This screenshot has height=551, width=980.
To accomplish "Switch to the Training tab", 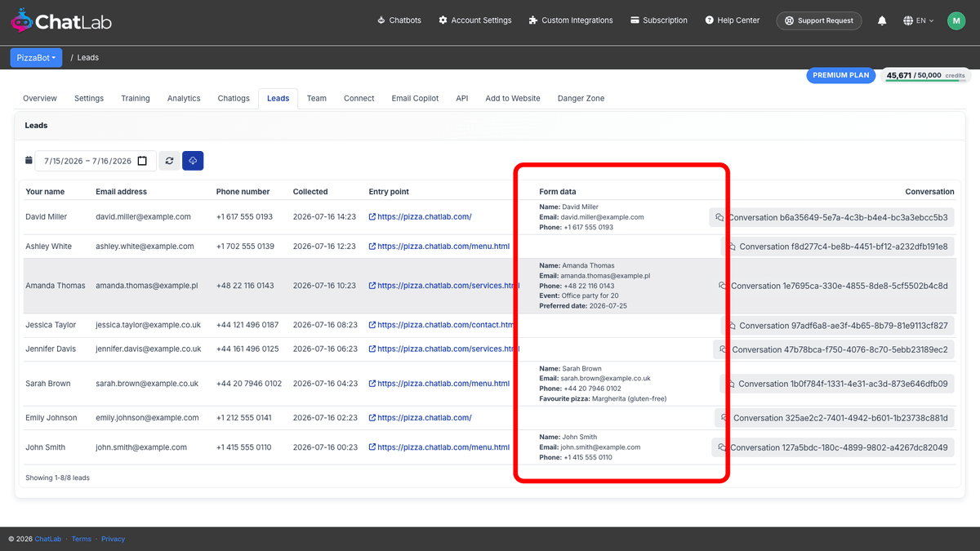I will (x=136, y=98).
